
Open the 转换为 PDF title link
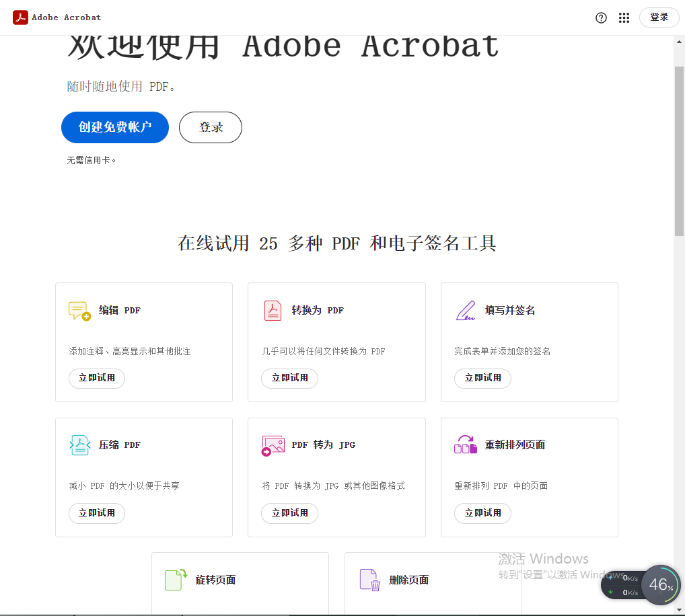(x=318, y=311)
